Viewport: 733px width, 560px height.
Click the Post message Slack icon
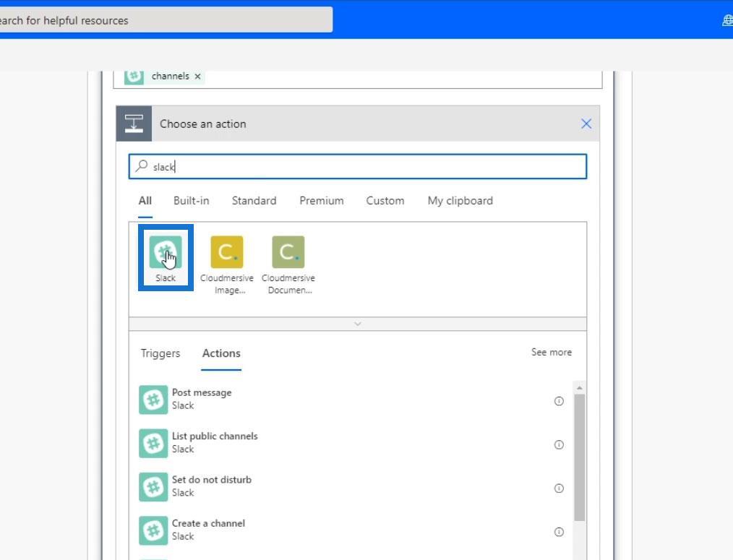pyautogui.click(x=153, y=400)
